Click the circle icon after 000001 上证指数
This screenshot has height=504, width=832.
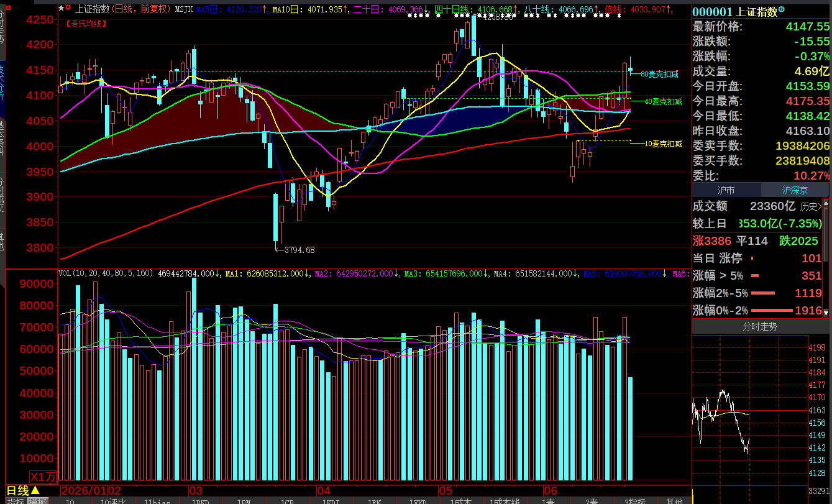click(782, 10)
